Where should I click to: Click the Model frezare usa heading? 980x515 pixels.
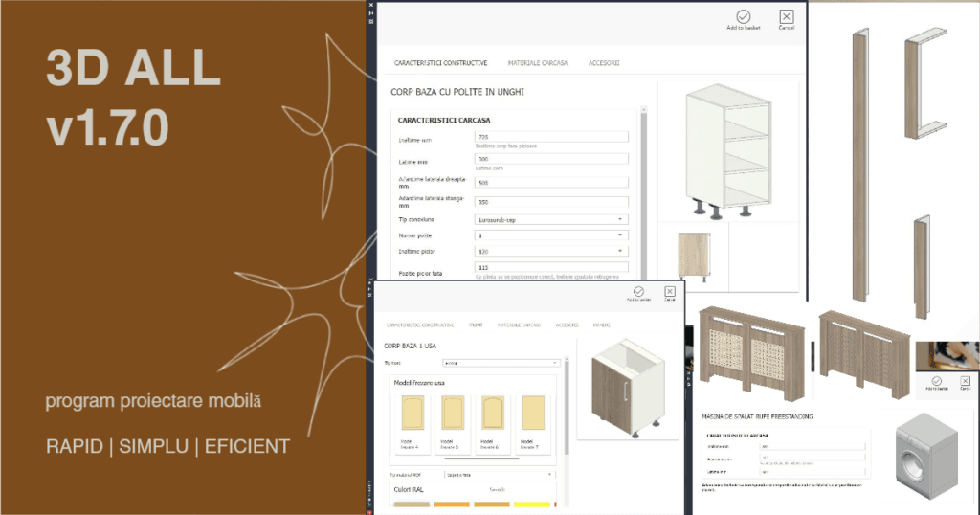coord(419,383)
